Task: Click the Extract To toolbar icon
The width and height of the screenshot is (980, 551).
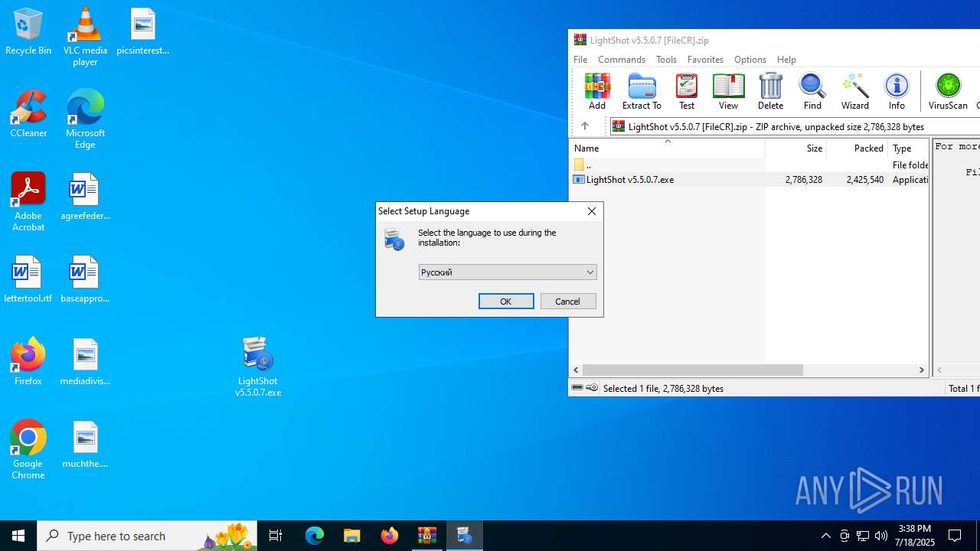Action: coord(642,91)
